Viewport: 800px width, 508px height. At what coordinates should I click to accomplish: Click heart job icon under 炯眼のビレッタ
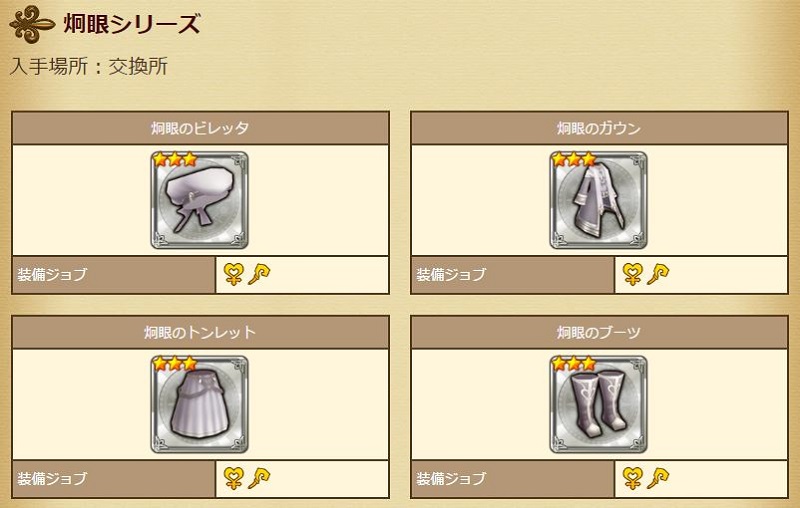pos(234,275)
